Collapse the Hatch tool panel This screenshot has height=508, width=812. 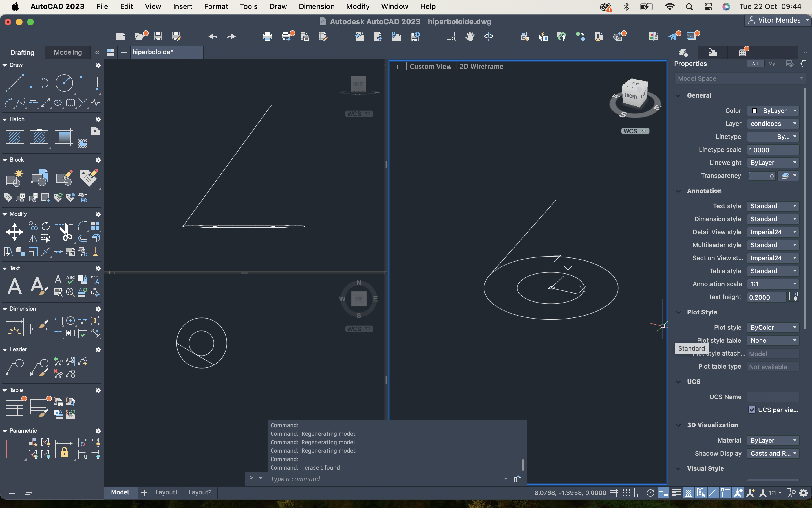pyautogui.click(x=5, y=119)
